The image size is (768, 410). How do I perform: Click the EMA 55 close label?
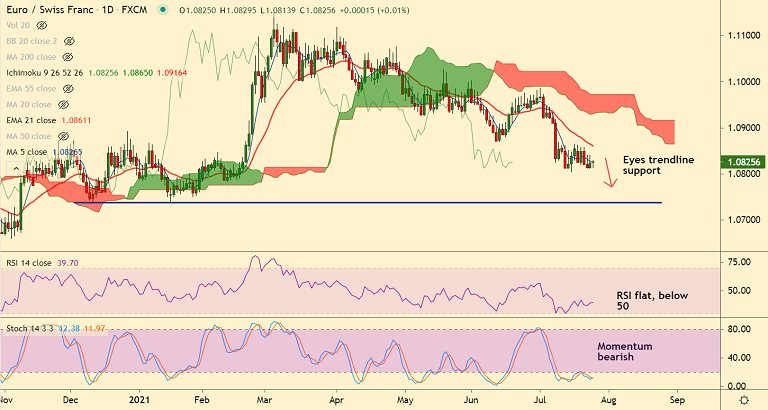tap(31, 89)
